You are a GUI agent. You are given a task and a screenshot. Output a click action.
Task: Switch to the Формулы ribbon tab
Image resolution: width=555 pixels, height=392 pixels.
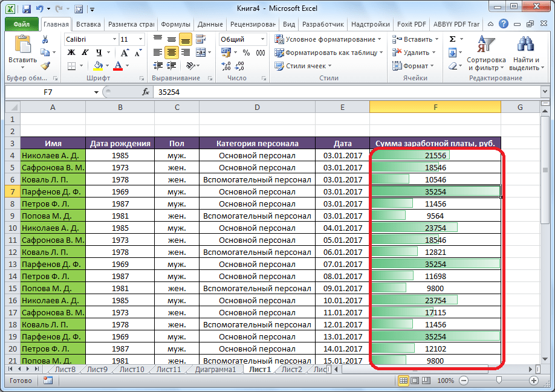[x=176, y=24]
